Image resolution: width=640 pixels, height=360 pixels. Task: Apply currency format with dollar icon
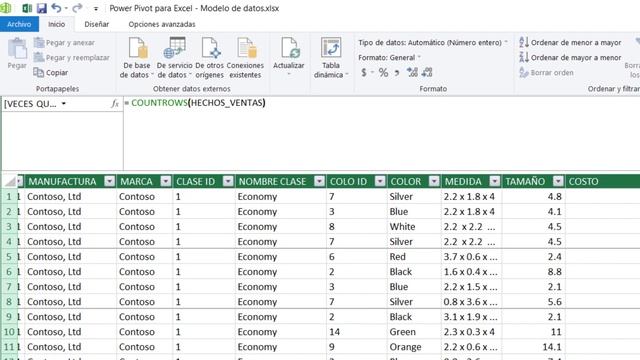[x=364, y=73]
